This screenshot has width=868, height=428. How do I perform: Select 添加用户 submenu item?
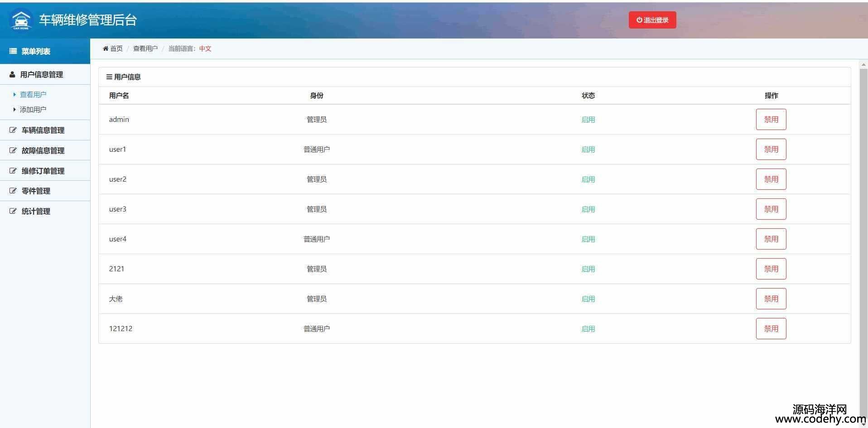(33, 110)
